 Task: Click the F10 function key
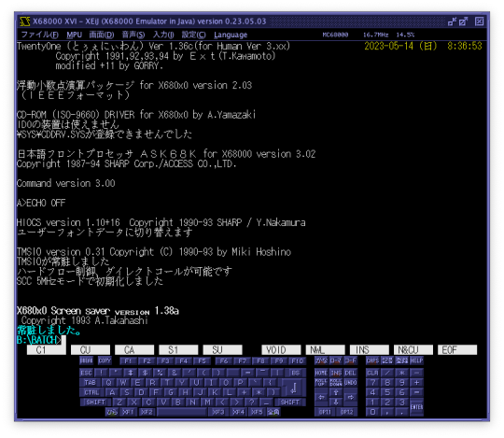coord(297,360)
